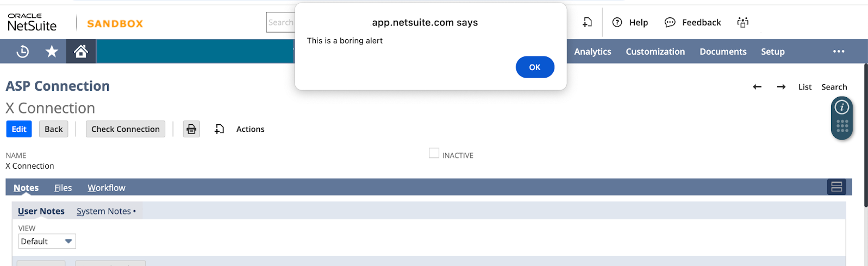Open the Customization menu
Viewport: 868px width, 266px height.
655,52
